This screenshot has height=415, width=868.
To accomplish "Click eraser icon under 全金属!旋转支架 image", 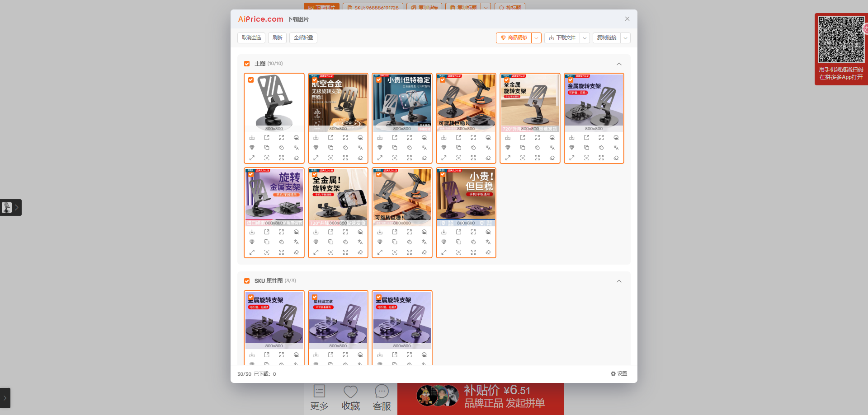I will (x=360, y=252).
